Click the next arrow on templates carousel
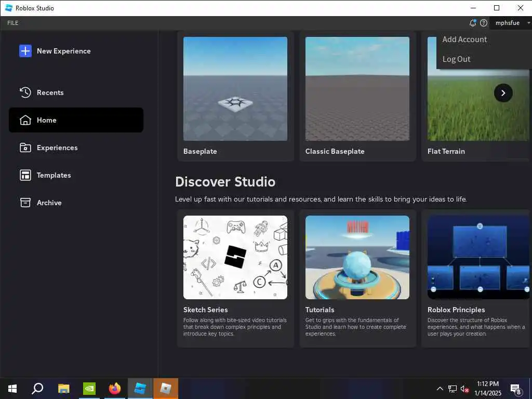 click(x=503, y=93)
